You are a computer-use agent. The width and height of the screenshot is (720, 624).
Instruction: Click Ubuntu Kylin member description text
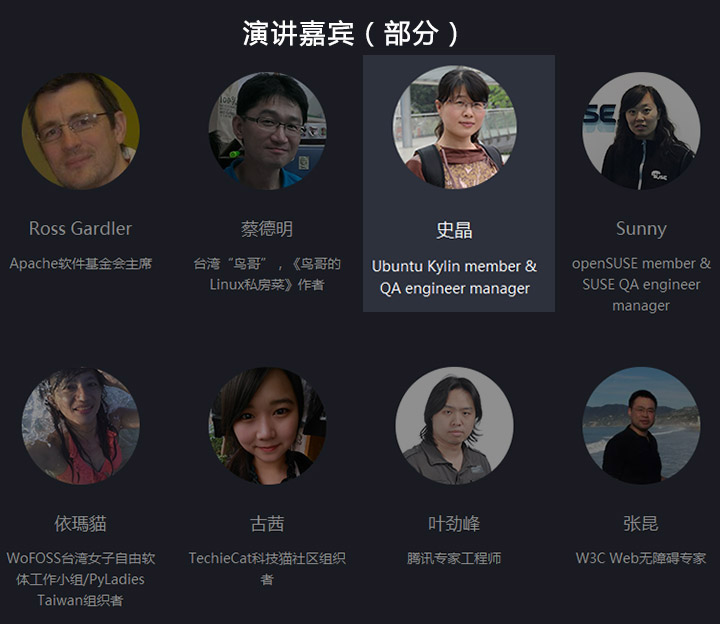454,277
